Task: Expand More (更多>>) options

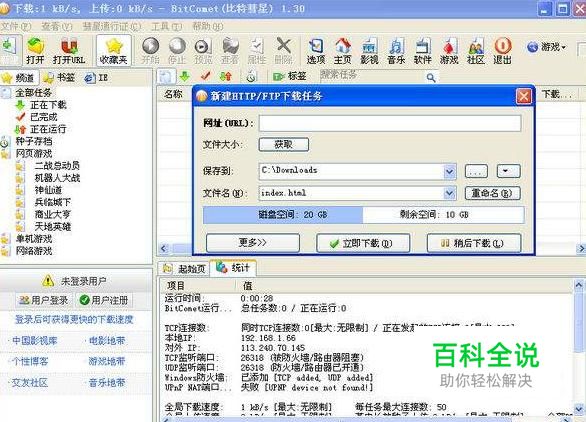Action: tap(253, 243)
